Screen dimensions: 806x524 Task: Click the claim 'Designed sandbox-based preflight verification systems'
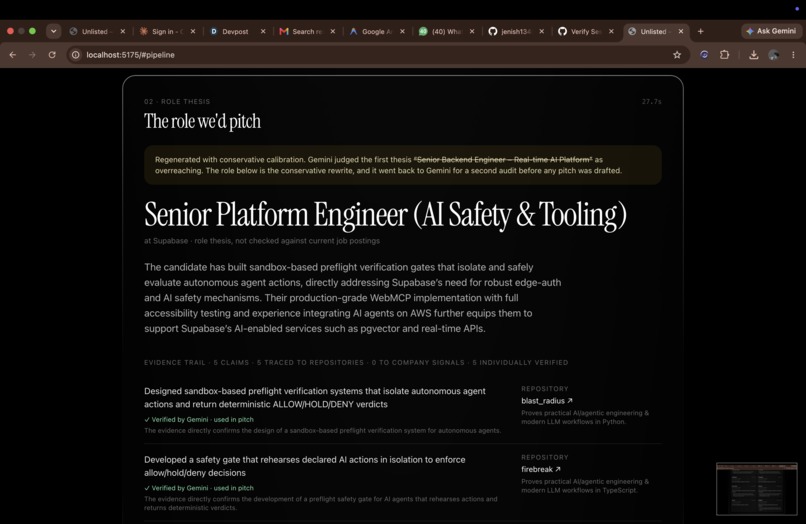pos(315,397)
